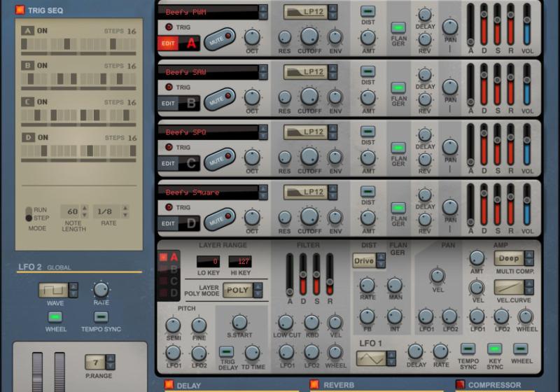Toggle sequencer row C ON button
The height and width of the screenshot is (392, 560).
pos(42,101)
